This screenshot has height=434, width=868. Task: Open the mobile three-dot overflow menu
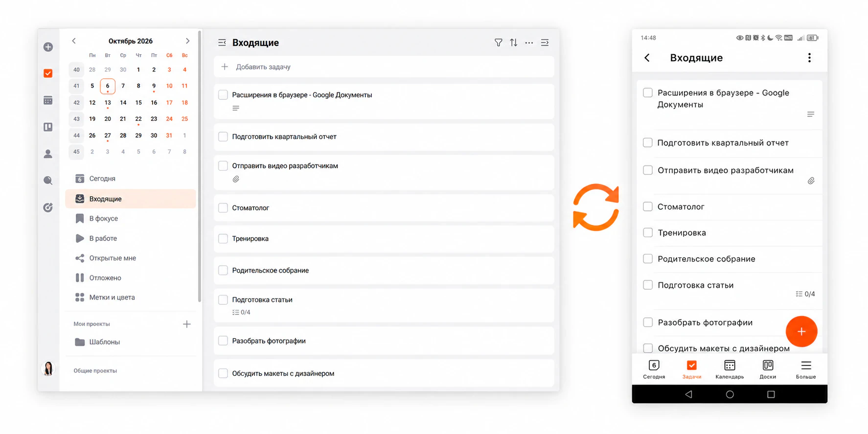point(809,58)
